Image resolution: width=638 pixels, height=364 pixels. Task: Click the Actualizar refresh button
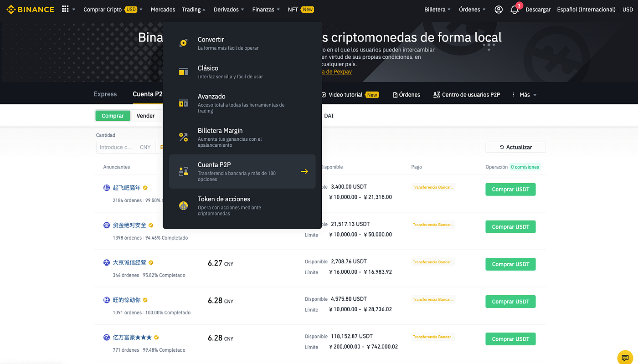(x=516, y=147)
